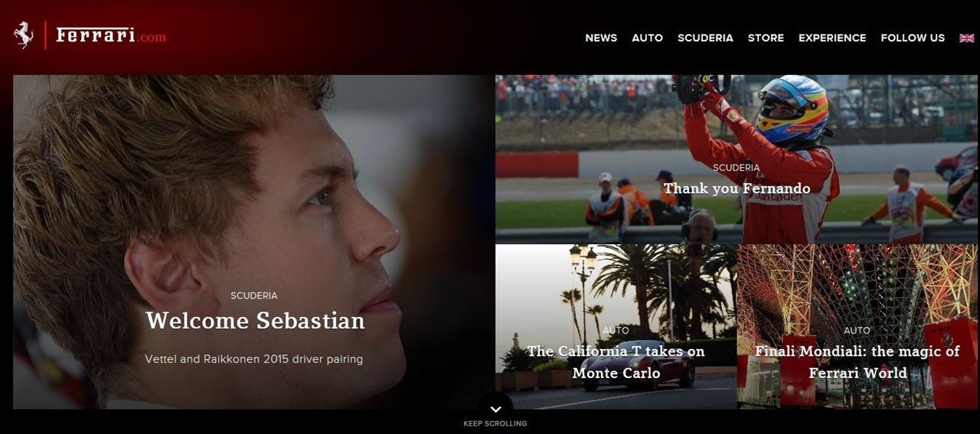Open The California T takes on Monte Carlo
Image resolution: width=980 pixels, height=434 pixels.
click(616, 361)
